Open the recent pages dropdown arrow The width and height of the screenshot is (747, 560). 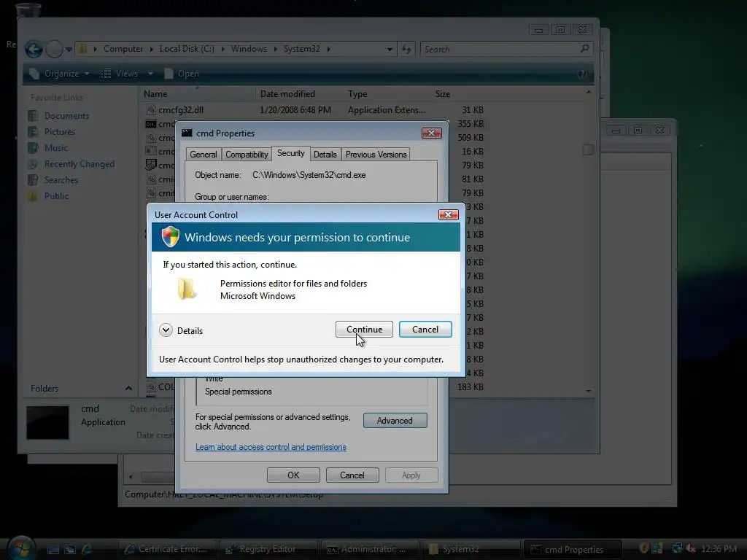[x=69, y=49]
